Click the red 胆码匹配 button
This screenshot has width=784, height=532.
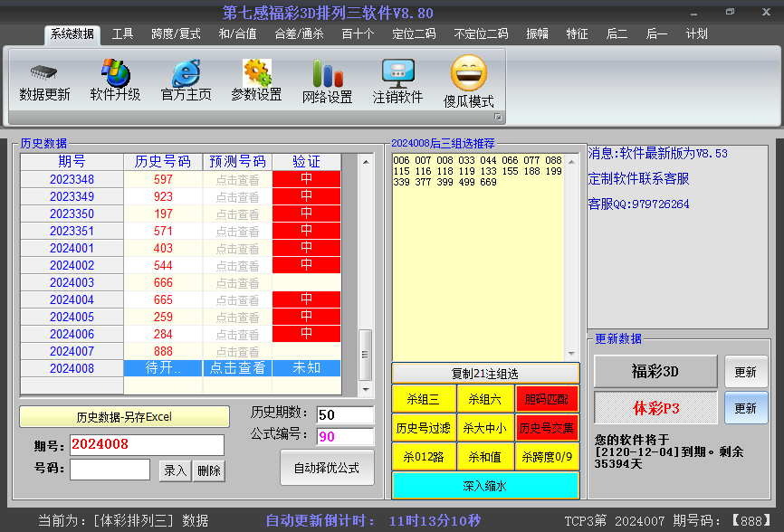pyautogui.click(x=547, y=399)
